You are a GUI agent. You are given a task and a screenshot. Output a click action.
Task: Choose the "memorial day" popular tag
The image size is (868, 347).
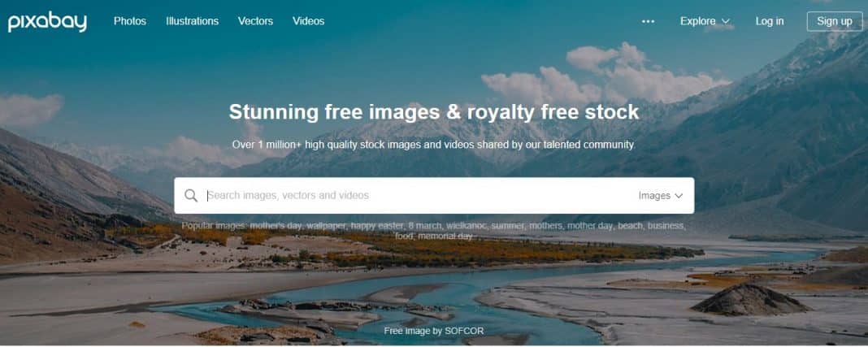click(x=445, y=236)
